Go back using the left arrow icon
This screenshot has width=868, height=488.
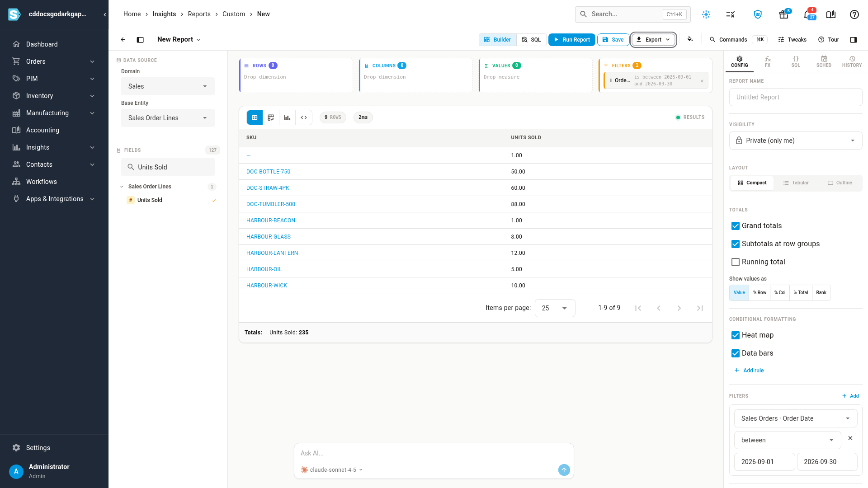pyautogui.click(x=123, y=40)
